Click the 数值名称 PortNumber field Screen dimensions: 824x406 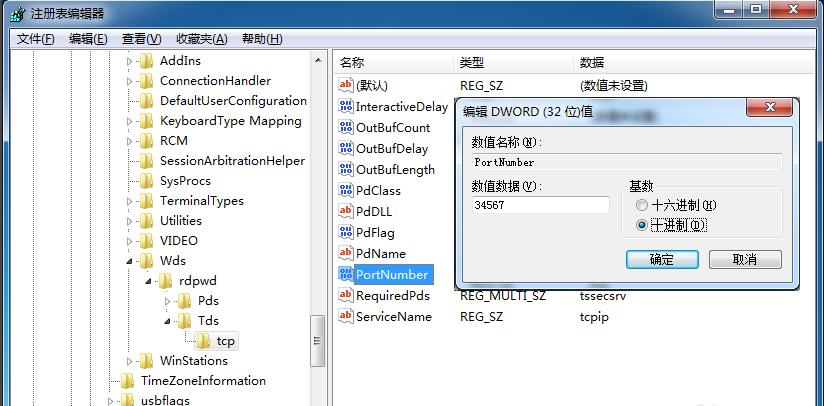pyautogui.click(x=627, y=162)
